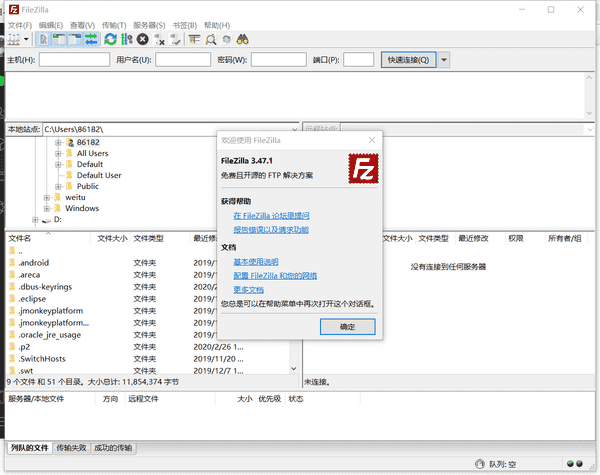Open quick connect history dropdown arrow
The width and height of the screenshot is (600, 475).
(x=444, y=60)
